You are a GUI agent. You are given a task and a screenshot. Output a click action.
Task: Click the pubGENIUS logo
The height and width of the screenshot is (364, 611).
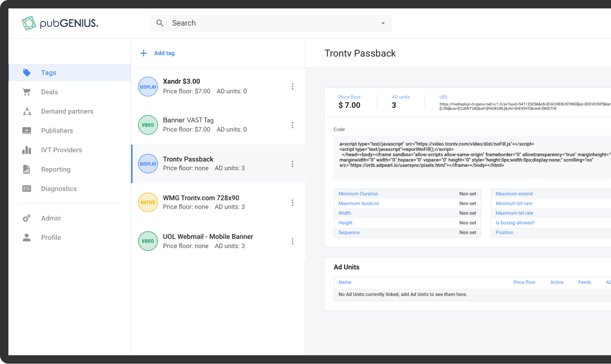click(60, 23)
